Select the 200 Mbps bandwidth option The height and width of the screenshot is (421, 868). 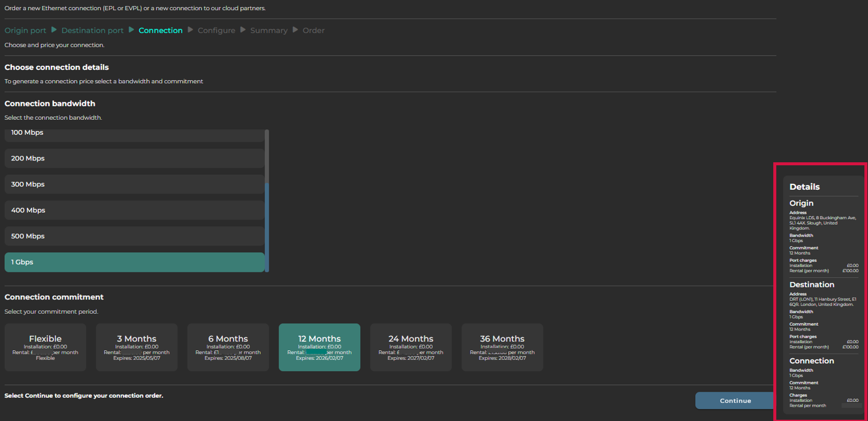134,159
